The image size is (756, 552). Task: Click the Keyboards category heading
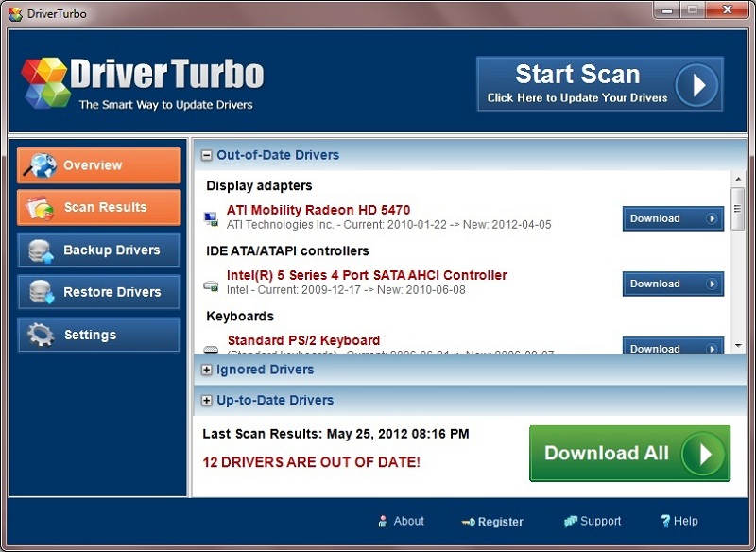coord(240,317)
